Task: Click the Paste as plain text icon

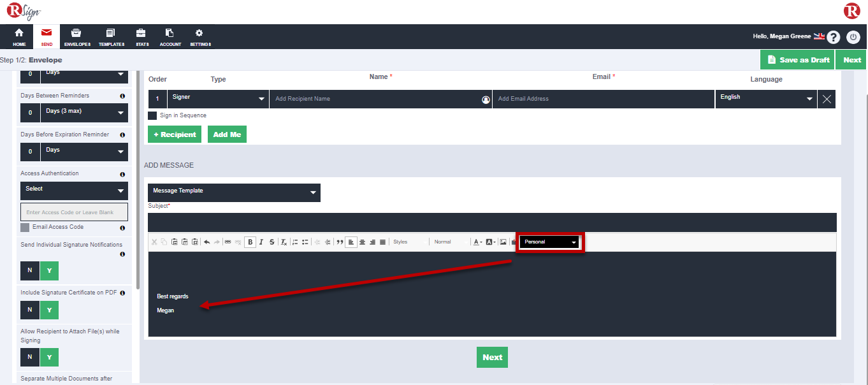Action: [x=185, y=242]
